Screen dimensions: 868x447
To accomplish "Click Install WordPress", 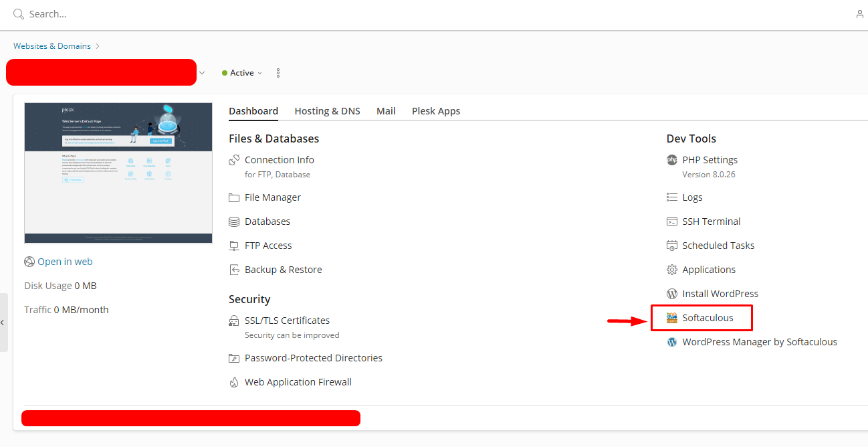I will coord(720,294).
